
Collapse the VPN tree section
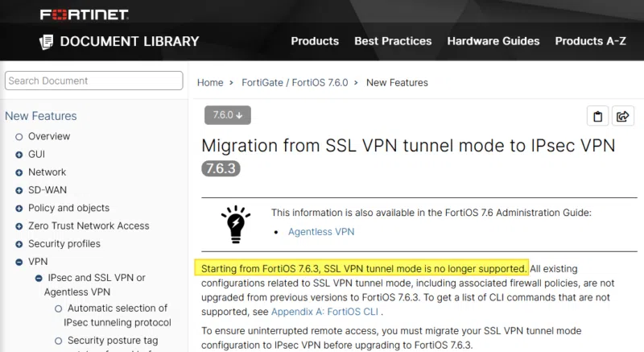(x=19, y=262)
